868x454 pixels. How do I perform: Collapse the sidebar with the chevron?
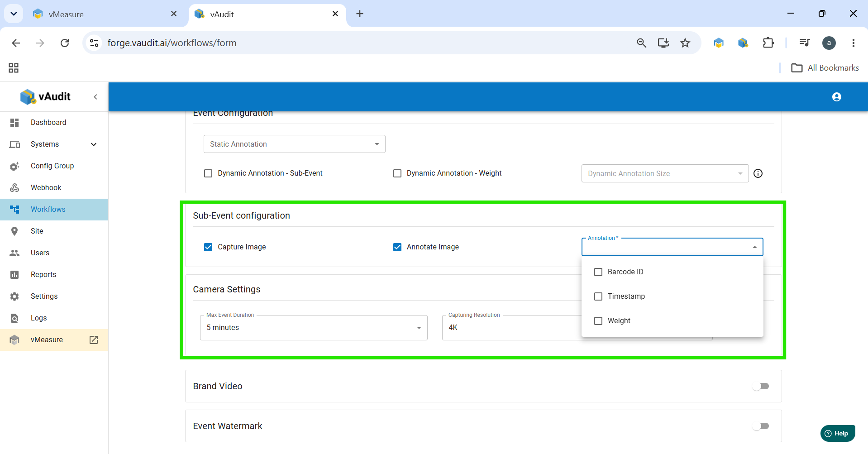(x=95, y=97)
